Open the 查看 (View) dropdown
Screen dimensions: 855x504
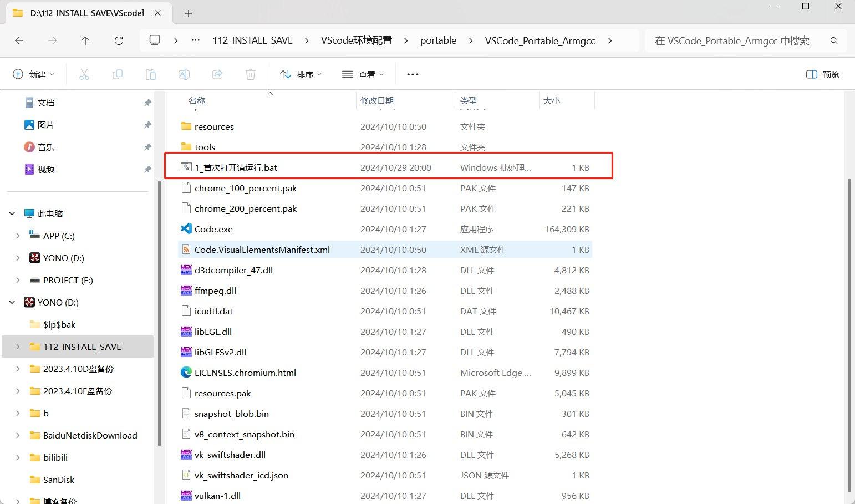(x=363, y=74)
